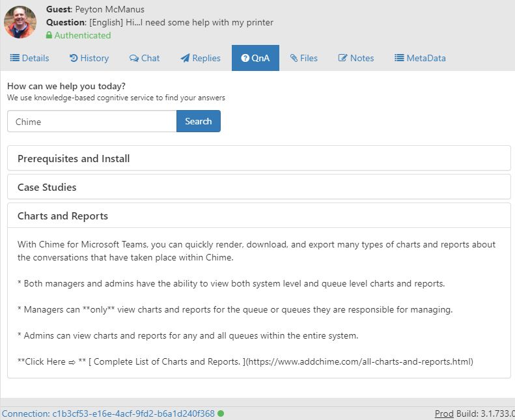The image size is (515, 420).
Task: Click the Search button
Action: [x=199, y=121]
